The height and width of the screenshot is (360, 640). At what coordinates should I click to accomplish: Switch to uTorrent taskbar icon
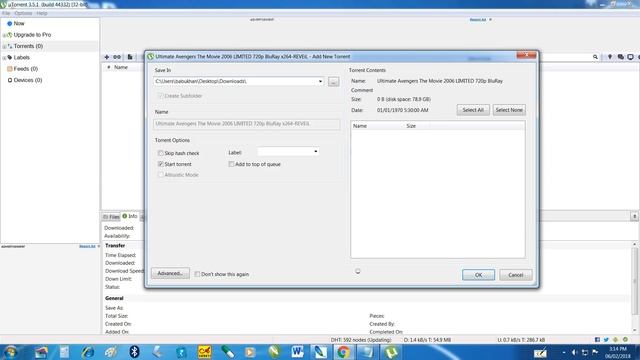pos(391,352)
